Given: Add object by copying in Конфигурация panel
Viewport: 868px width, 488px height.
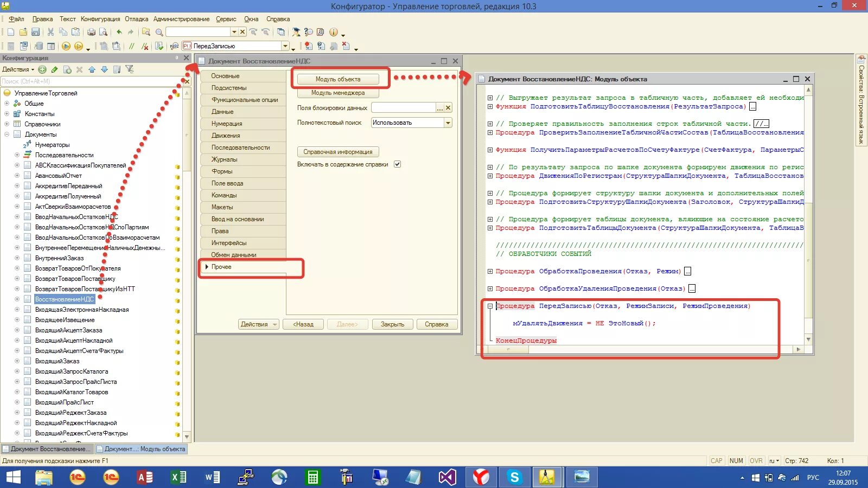Looking at the screenshot, I should coord(67,69).
